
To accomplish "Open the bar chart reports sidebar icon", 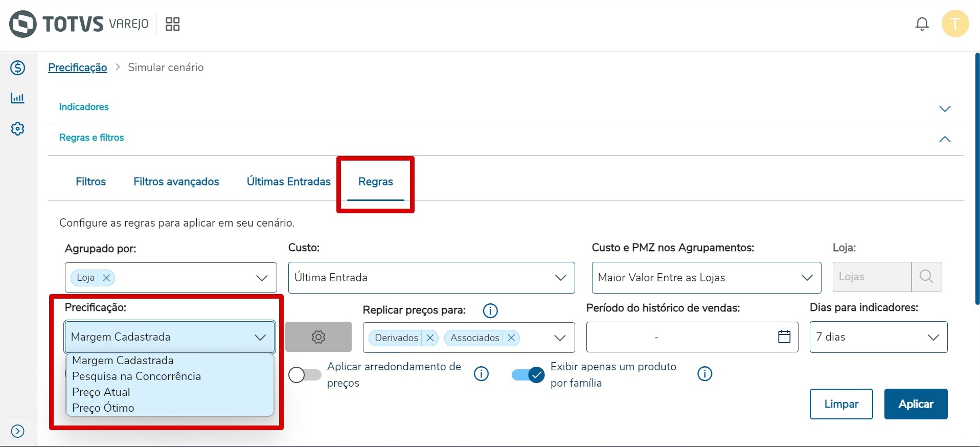I will tap(18, 98).
